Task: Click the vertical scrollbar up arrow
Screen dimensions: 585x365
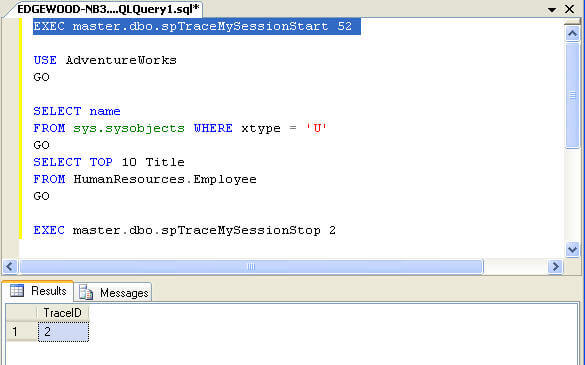Action: click(572, 34)
